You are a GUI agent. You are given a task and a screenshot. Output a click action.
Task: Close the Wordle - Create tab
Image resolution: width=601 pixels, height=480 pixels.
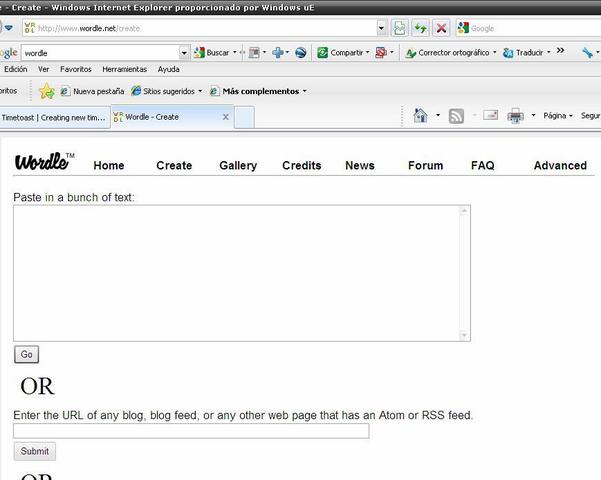click(x=226, y=117)
